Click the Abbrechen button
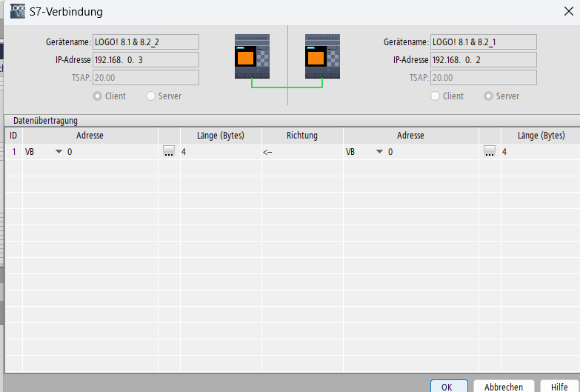 point(504,386)
